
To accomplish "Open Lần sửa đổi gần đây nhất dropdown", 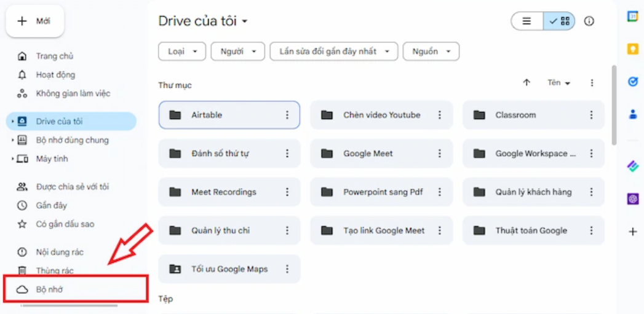I will coord(334,51).
